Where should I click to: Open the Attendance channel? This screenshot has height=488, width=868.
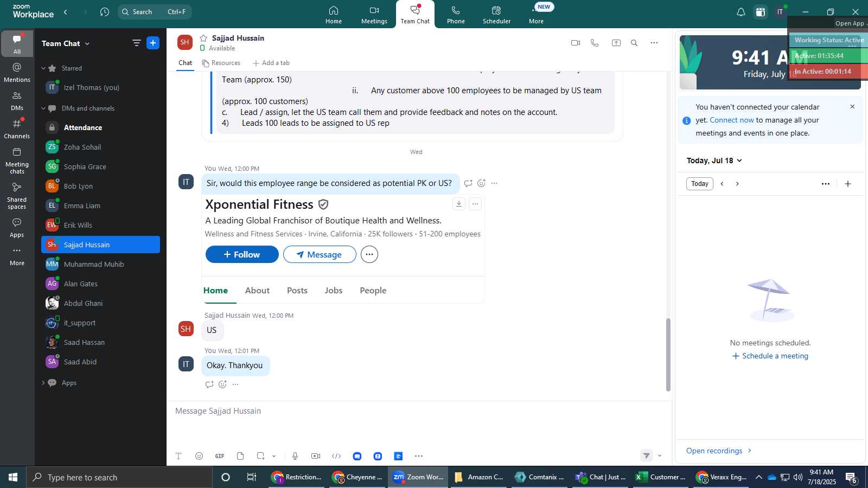click(100, 127)
